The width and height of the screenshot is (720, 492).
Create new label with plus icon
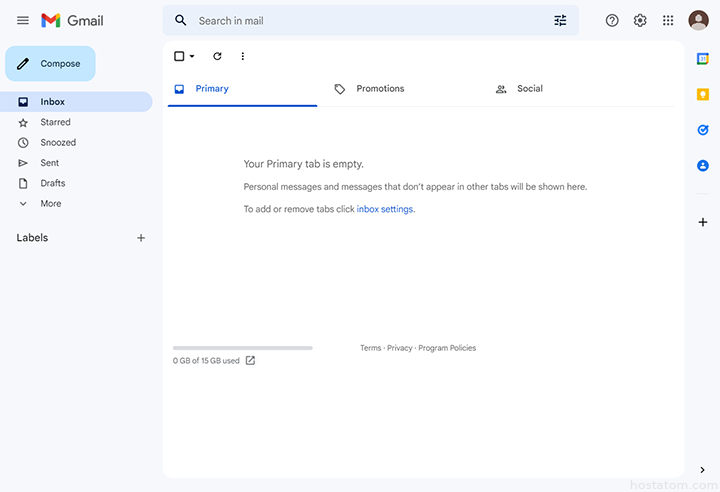(x=141, y=238)
